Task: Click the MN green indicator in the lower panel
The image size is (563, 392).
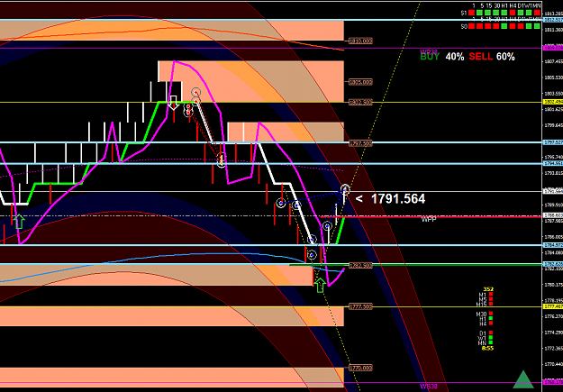Action: 491,342
